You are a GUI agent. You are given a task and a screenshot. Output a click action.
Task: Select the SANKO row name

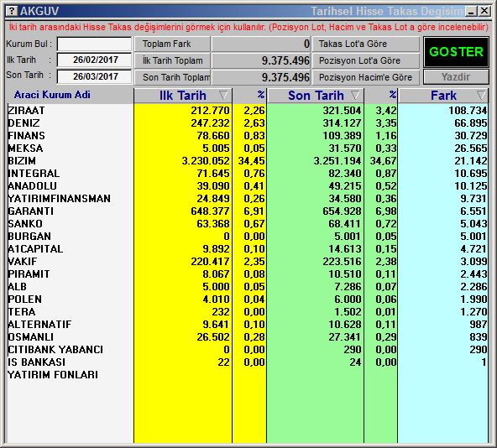point(25,224)
